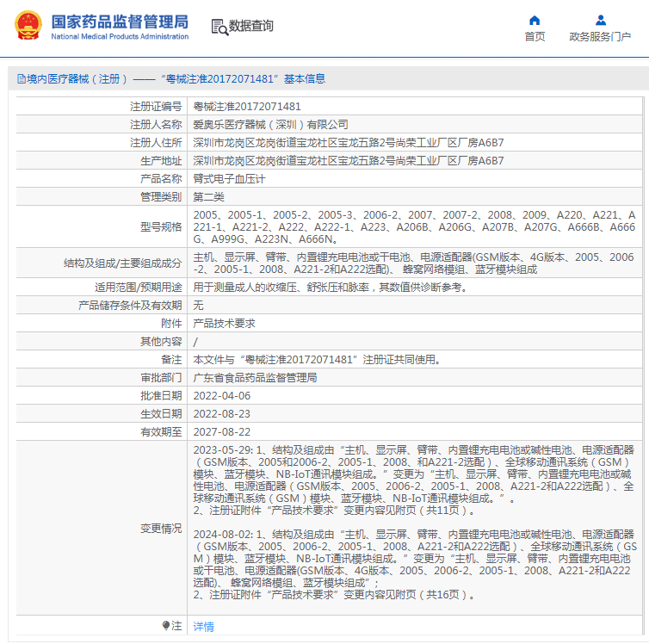Click 变更情况 row label
This screenshot has height=644, width=649.
pyautogui.click(x=161, y=529)
